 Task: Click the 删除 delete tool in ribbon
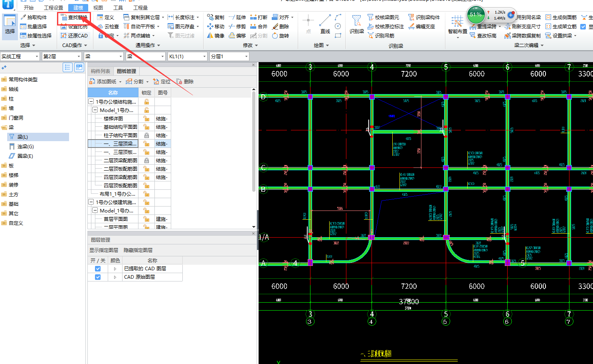[281, 26]
